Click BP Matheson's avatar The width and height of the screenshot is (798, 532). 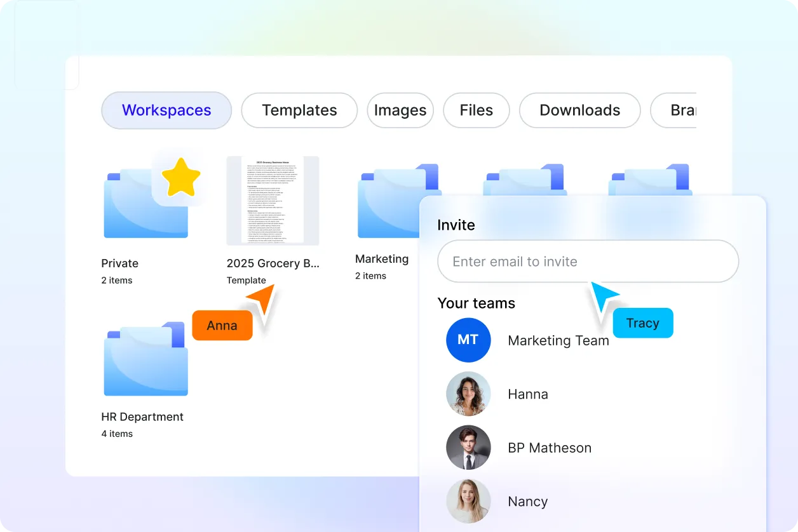pos(468,448)
